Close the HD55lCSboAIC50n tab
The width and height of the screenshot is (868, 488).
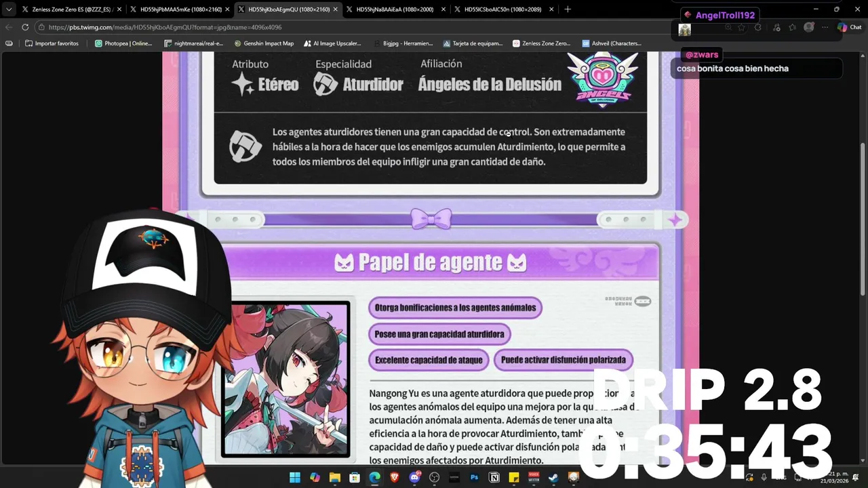(551, 9)
